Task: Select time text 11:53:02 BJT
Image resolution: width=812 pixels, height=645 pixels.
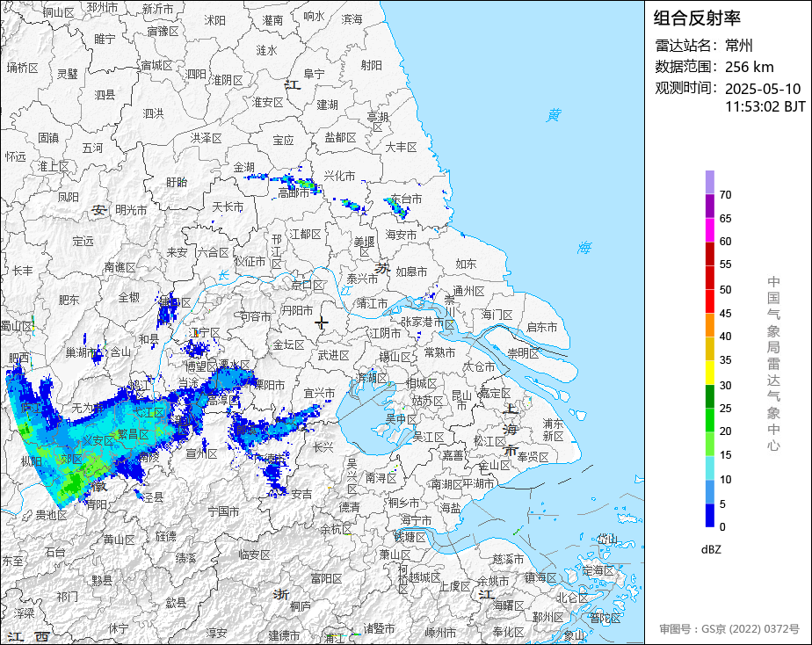Action: [x=765, y=106]
